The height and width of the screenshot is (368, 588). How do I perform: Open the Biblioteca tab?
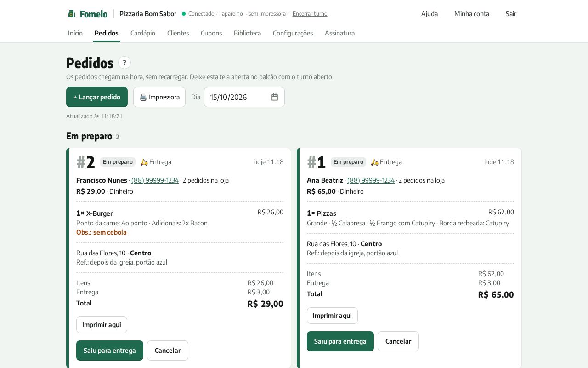click(x=247, y=33)
